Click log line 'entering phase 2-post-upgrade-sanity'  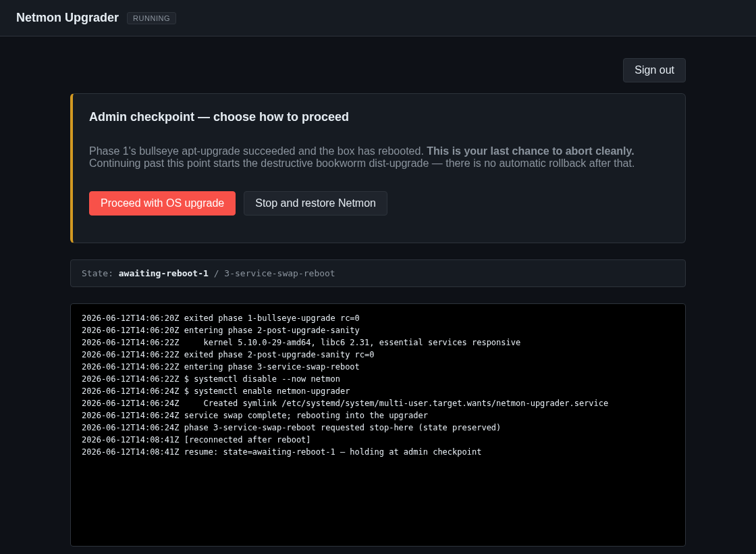coord(220,330)
